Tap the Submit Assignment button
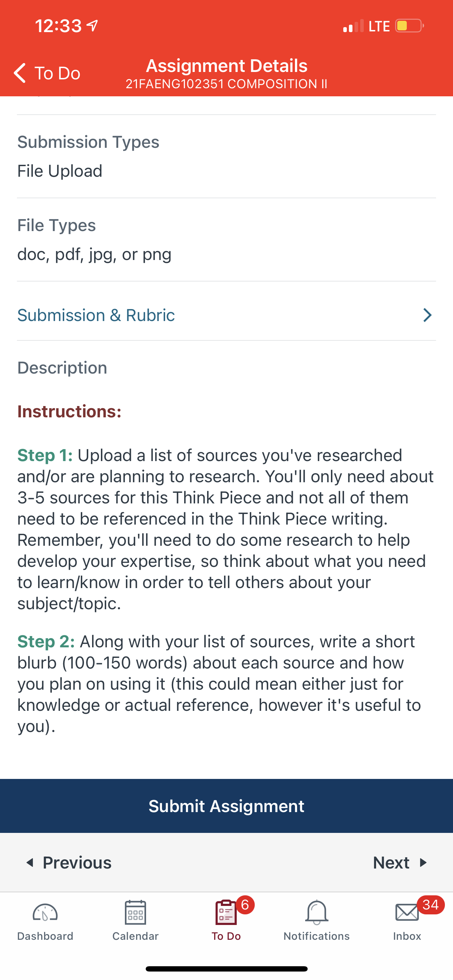 (x=226, y=806)
